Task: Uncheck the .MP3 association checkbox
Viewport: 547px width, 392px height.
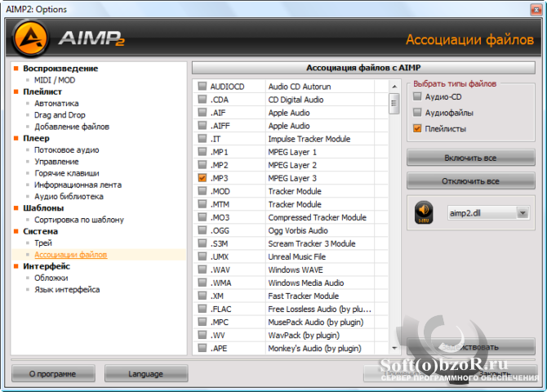Action: (x=202, y=178)
